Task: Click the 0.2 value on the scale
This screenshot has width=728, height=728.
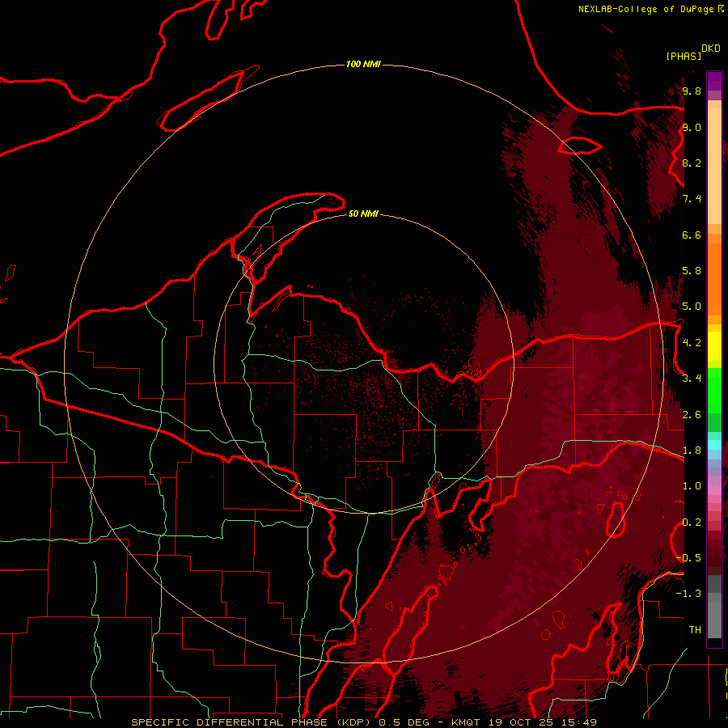Action: click(x=692, y=523)
